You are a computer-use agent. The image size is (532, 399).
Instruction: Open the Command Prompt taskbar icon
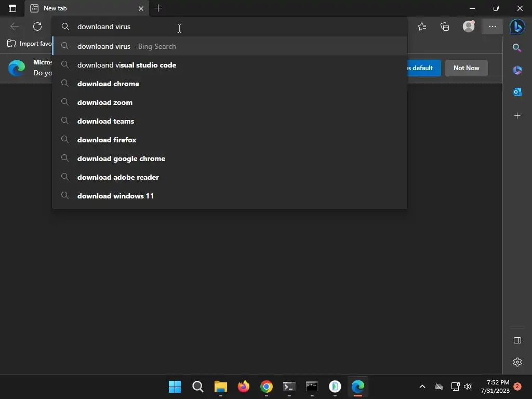click(x=312, y=387)
